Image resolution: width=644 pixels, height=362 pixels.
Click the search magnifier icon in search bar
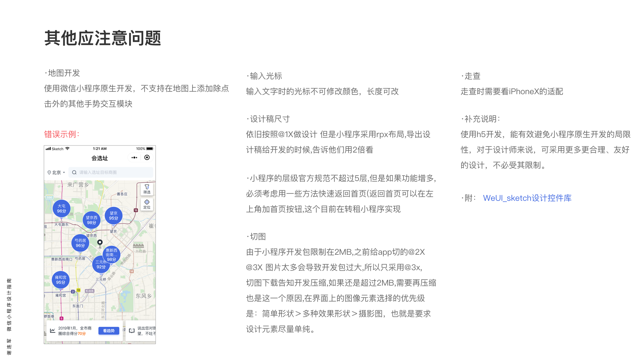[74, 172]
